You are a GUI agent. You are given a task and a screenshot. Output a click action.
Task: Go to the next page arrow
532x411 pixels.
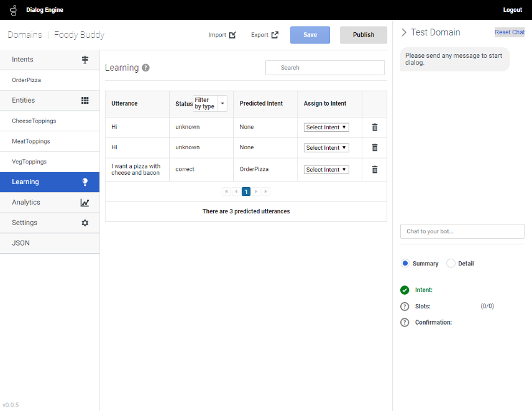pyautogui.click(x=256, y=192)
